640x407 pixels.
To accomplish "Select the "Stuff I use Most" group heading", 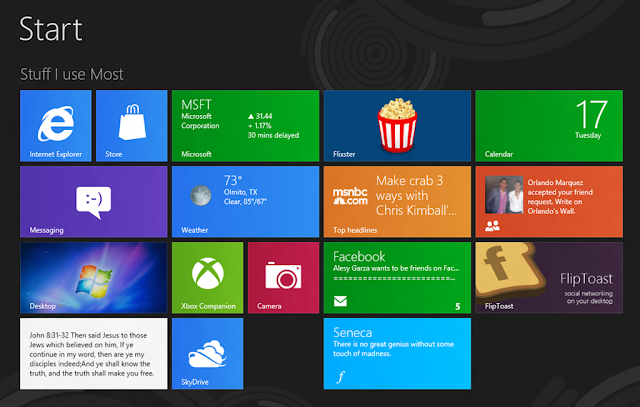I will (72, 74).
